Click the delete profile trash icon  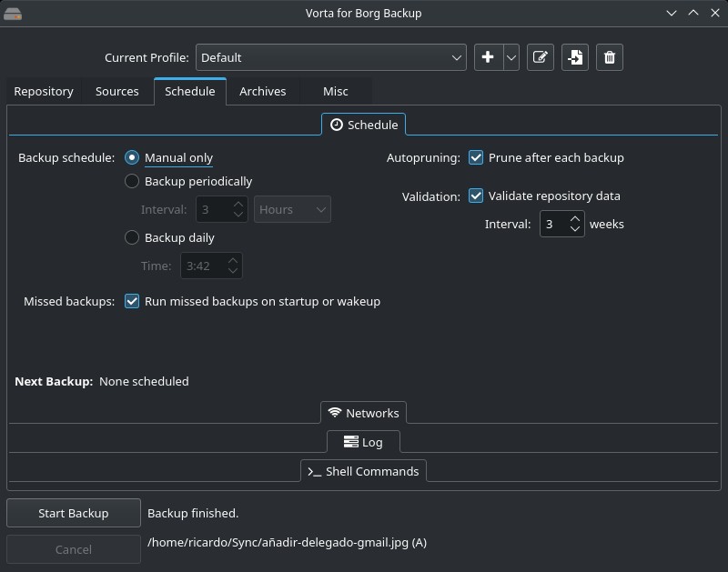coord(610,57)
